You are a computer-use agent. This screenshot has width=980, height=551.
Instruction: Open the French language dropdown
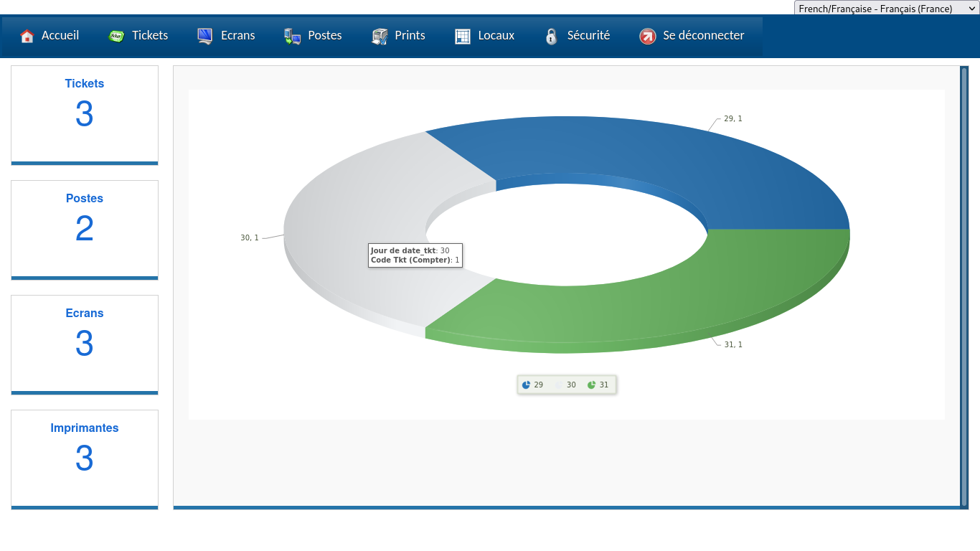[885, 9]
